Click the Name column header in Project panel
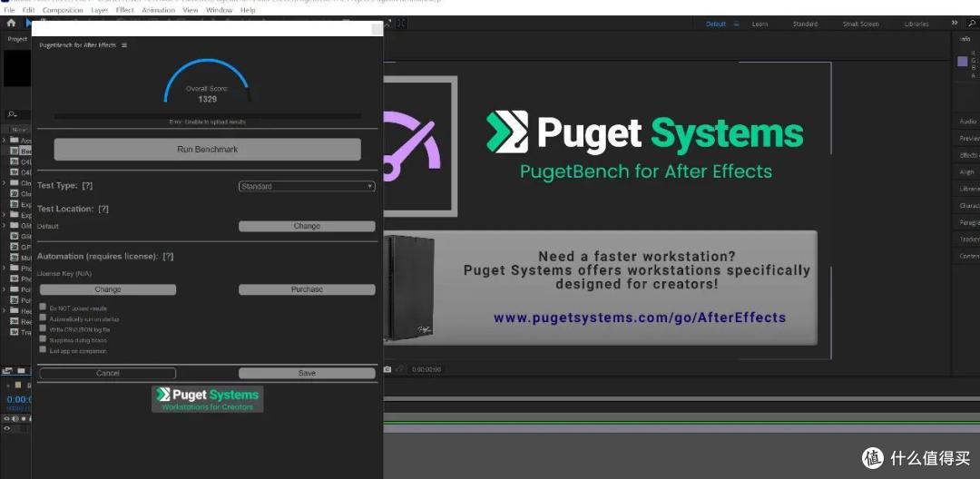This screenshot has height=479, width=980. (x=20, y=129)
